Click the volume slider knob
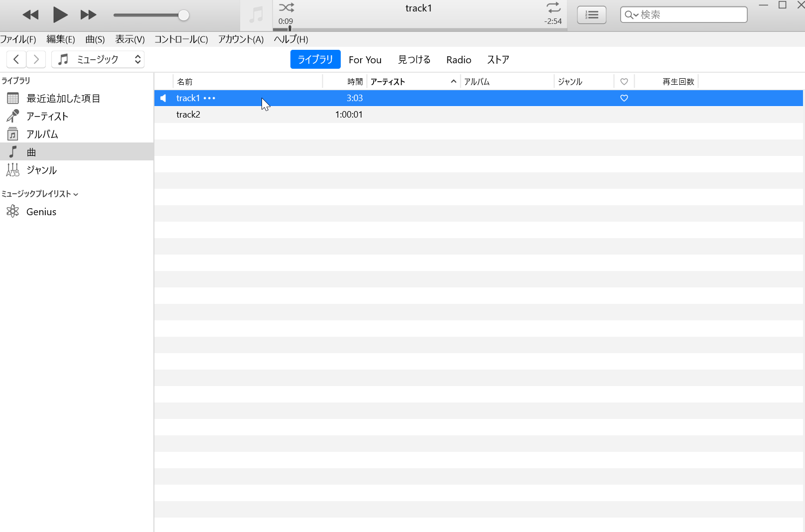805x532 pixels. click(x=183, y=15)
